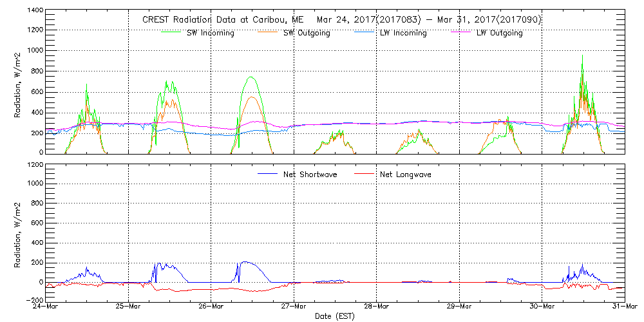Click the 24-Mar date tick label
Viewport: 644px width, 322px height.
pyautogui.click(x=46, y=307)
